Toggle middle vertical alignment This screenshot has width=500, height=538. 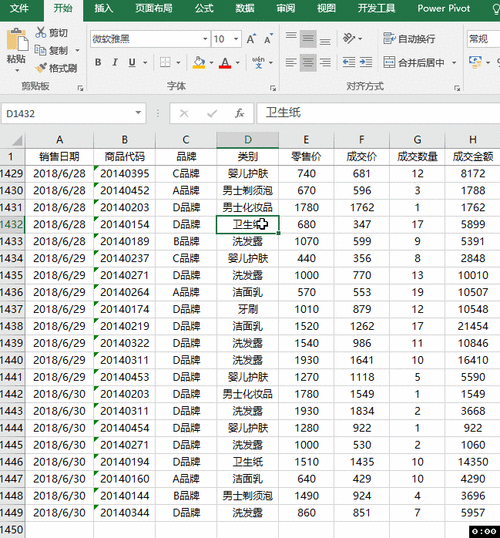[x=308, y=38]
